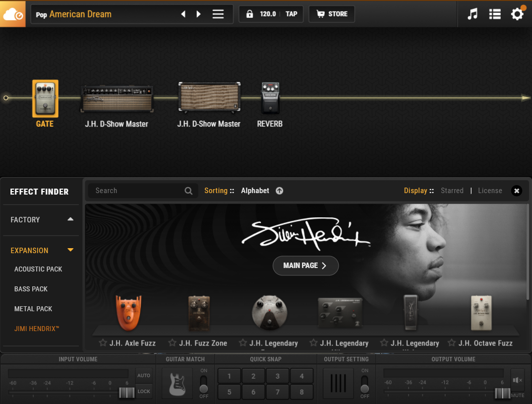Viewport: 532px width, 404px height.
Task: Enable AUTO input volume
Action: click(x=143, y=376)
